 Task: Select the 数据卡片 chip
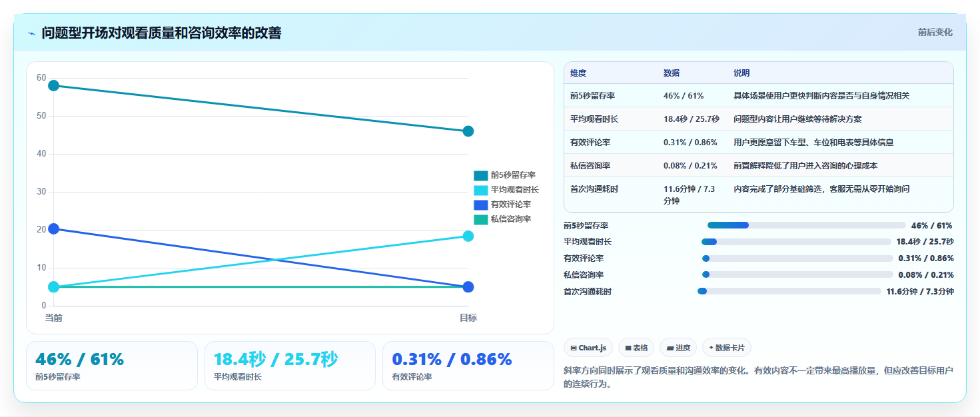point(727,348)
